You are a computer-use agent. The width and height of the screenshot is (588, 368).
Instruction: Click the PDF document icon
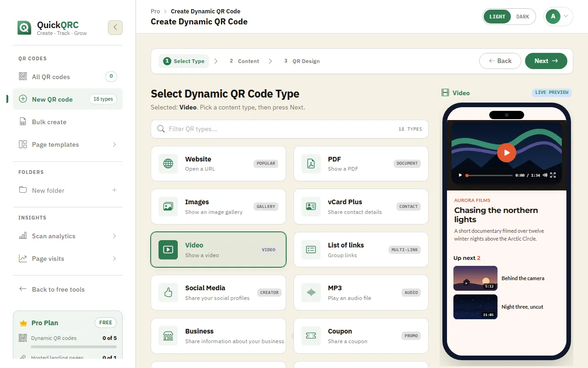click(311, 163)
